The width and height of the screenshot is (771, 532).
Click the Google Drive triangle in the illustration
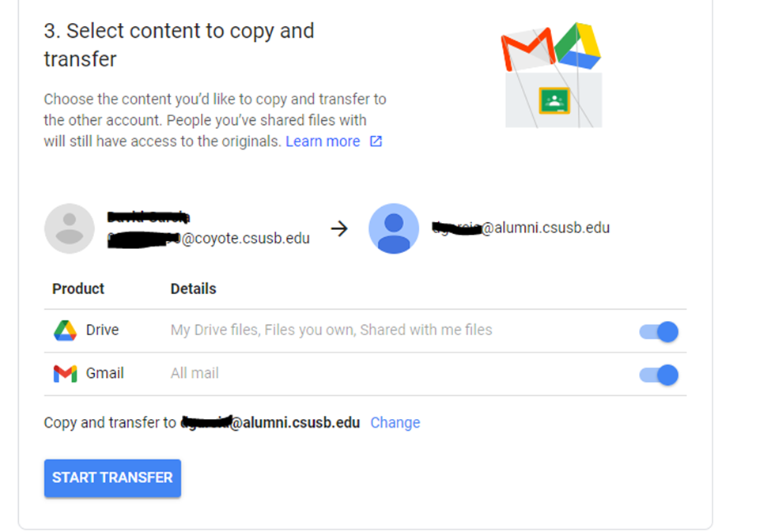pos(578,45)
